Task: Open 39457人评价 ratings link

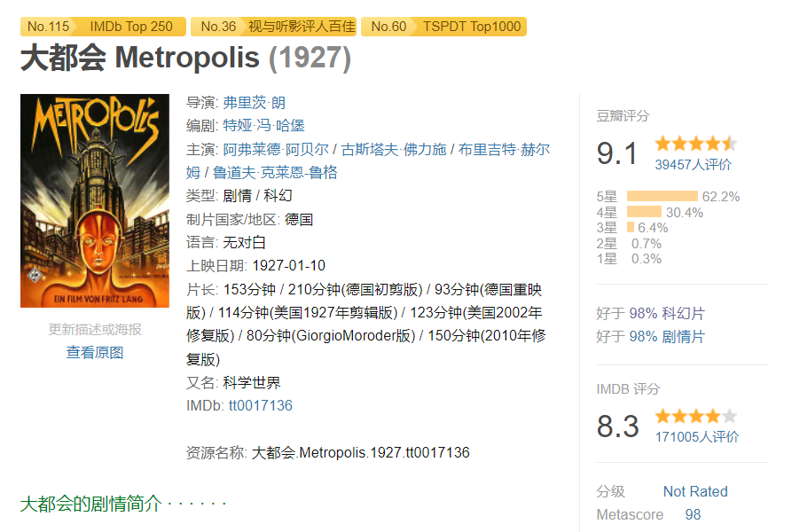Action: point(693,165)
